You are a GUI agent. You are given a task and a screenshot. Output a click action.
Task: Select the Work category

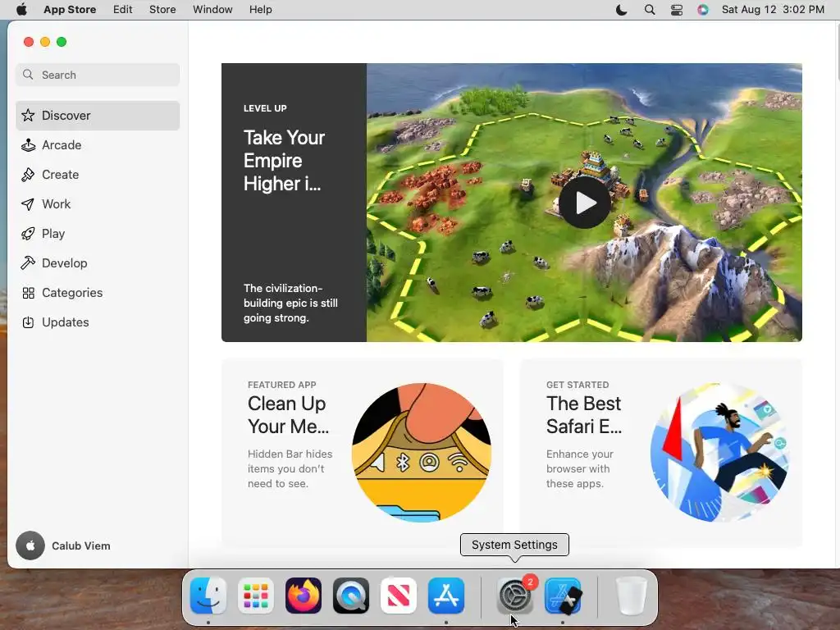(98, 203)
